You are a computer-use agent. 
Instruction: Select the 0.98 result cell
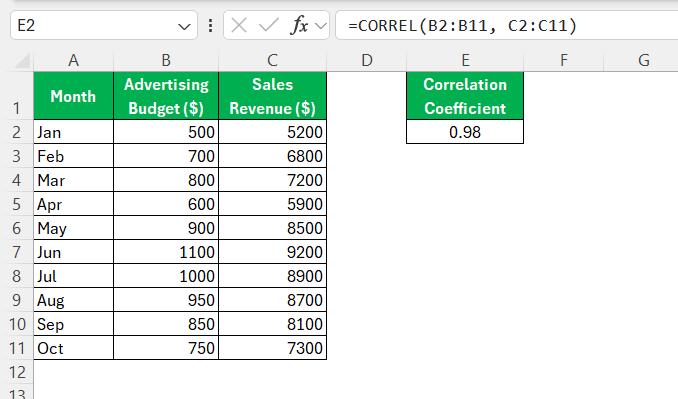(x=465, y=132)
